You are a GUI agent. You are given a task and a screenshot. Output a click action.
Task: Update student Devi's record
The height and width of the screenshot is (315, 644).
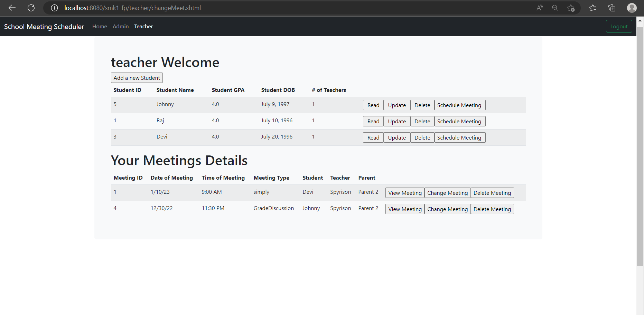pyautogui.click(x=397, y=137)
